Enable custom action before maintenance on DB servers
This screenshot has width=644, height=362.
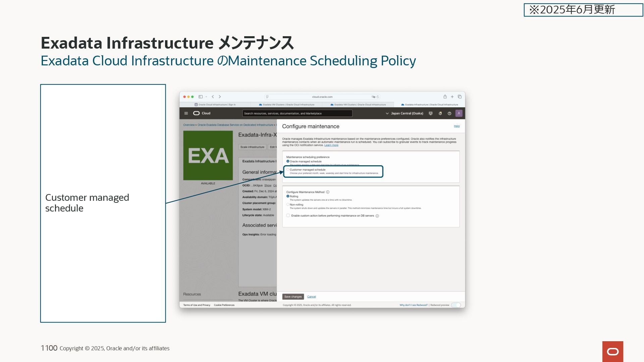[288, 216]
